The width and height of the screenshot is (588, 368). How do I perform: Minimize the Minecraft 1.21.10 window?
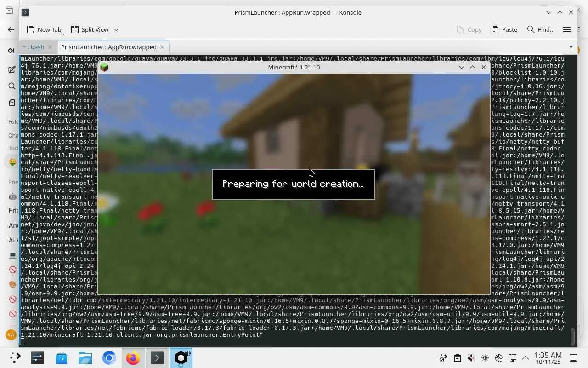click(462, 67)
